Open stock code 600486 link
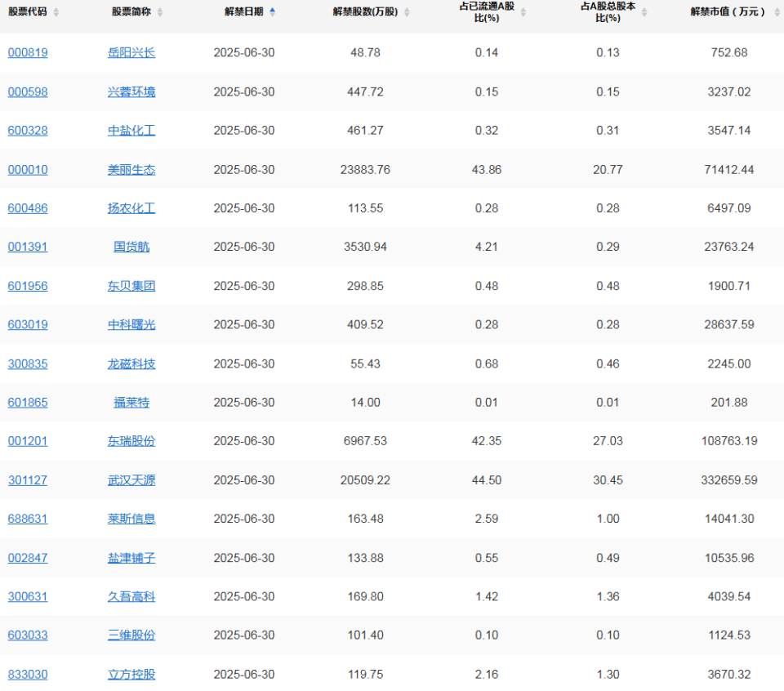The image size is (784, 691). click(x=28, y=208)
